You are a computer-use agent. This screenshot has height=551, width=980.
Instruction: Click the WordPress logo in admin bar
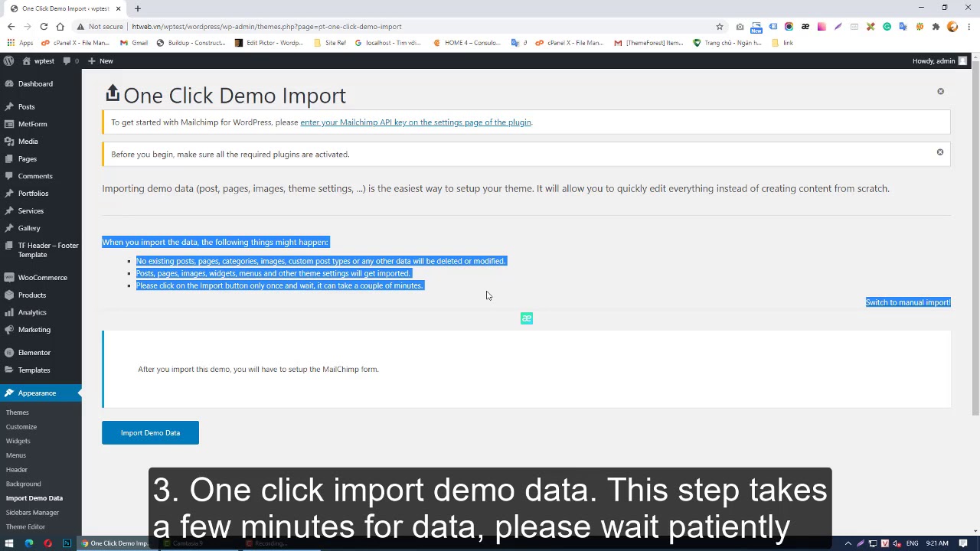click(8, 61)
